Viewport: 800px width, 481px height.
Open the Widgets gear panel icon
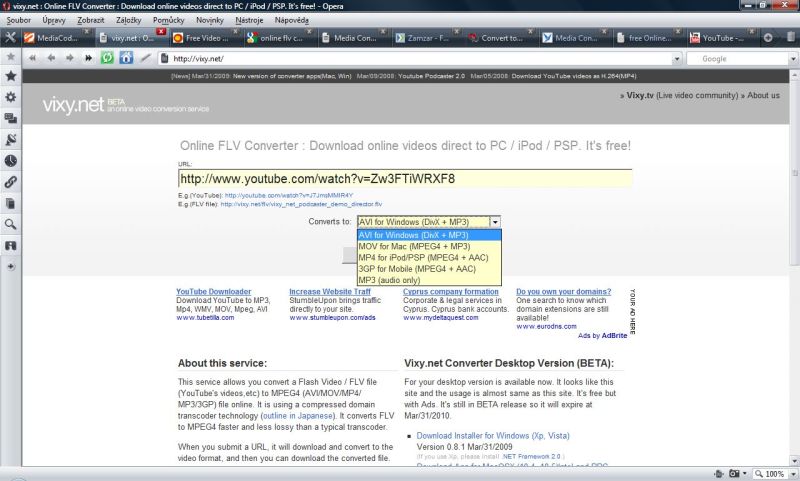coord(10,97)
